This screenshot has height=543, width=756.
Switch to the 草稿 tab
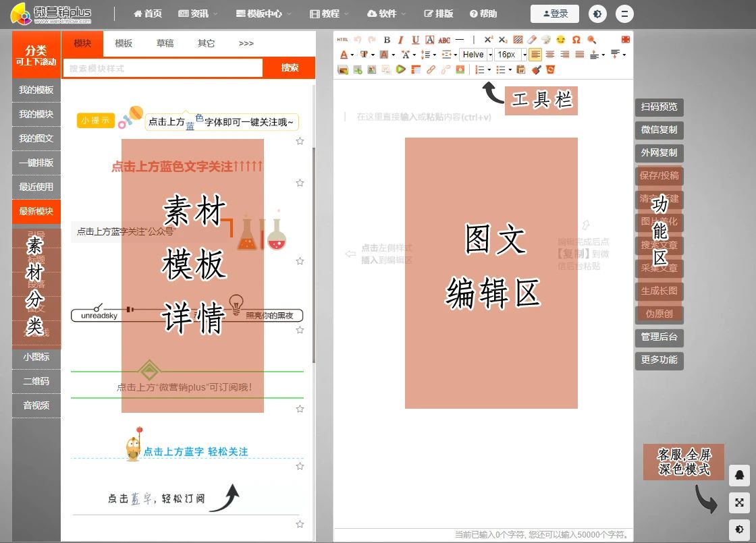(x=165, y=43)
